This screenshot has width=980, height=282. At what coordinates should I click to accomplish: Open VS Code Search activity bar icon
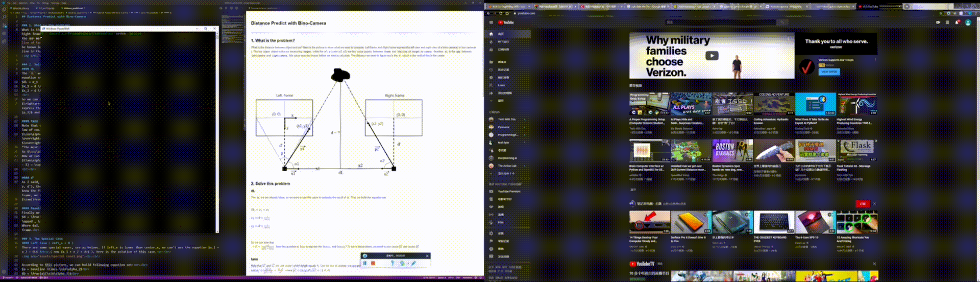(4, 16)
